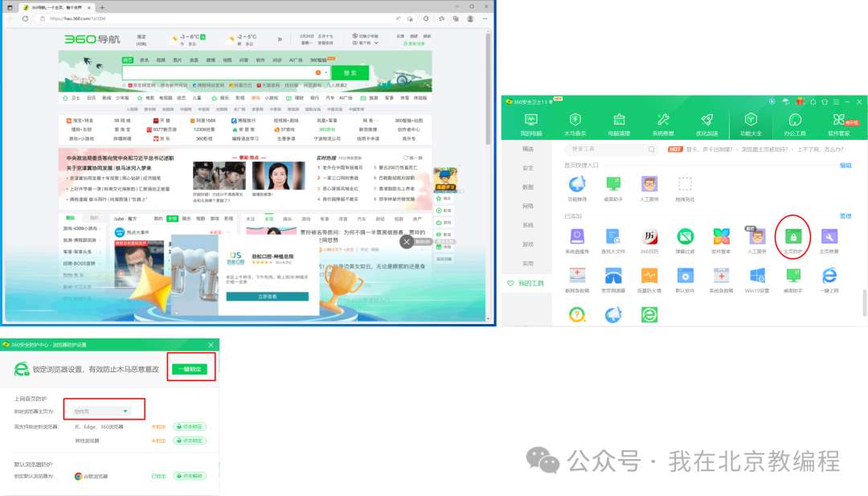Open 系统急救箱 tool icon

721,280
